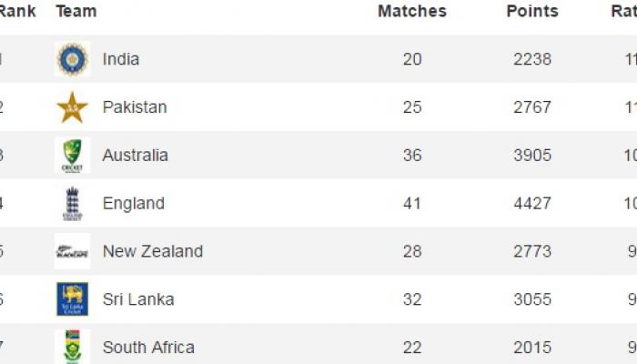637x364 pixels.
Task: Click the England cricket crest icon
Action: [72, 204]
